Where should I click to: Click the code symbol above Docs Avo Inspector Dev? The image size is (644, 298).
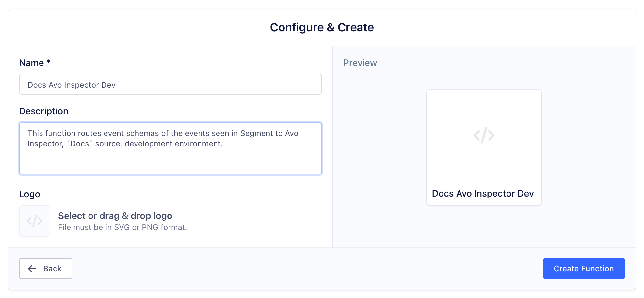(x=484, y=135)
